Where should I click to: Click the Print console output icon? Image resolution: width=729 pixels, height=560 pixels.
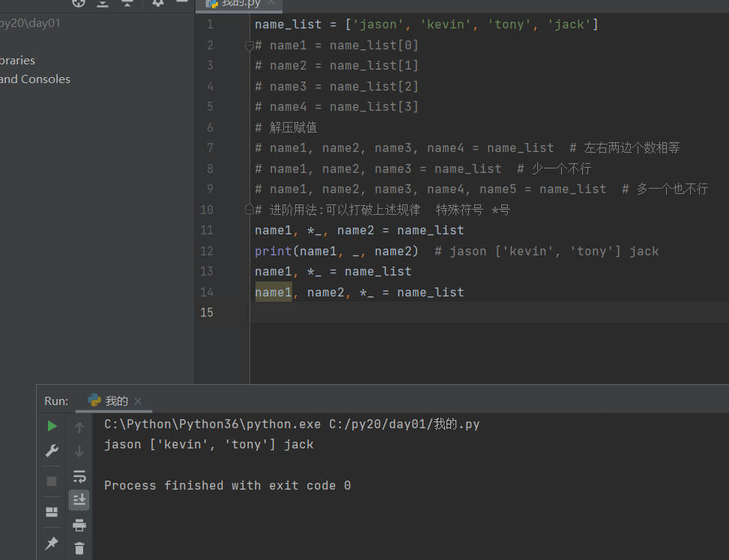79,525
